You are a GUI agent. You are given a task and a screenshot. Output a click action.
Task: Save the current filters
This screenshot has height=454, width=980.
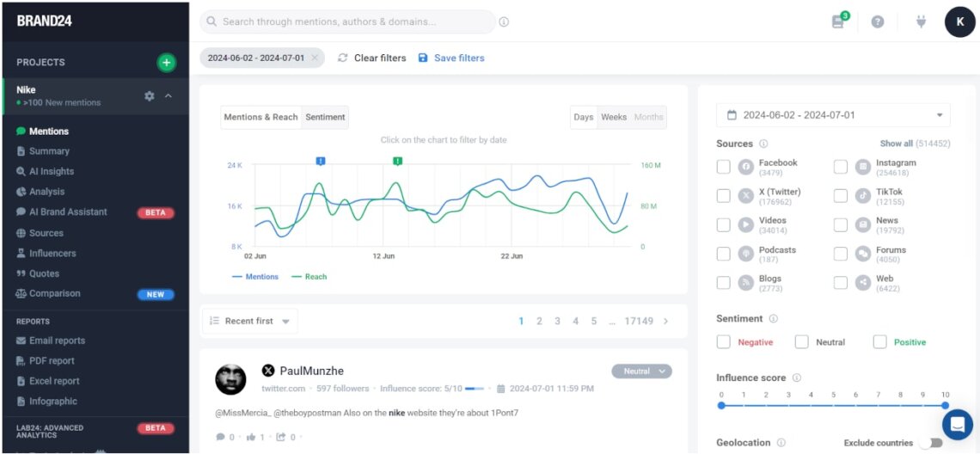tap(451, 58)
